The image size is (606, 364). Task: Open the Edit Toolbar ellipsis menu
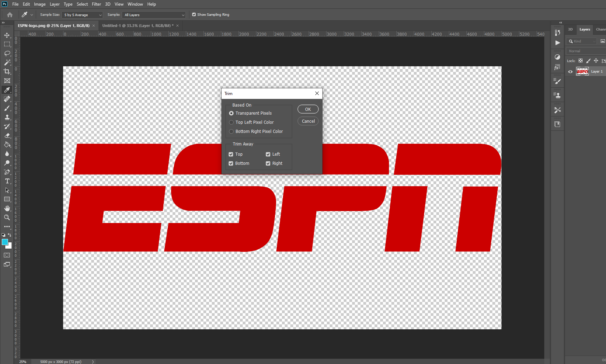pyautogui.click(x=7, y=227)
